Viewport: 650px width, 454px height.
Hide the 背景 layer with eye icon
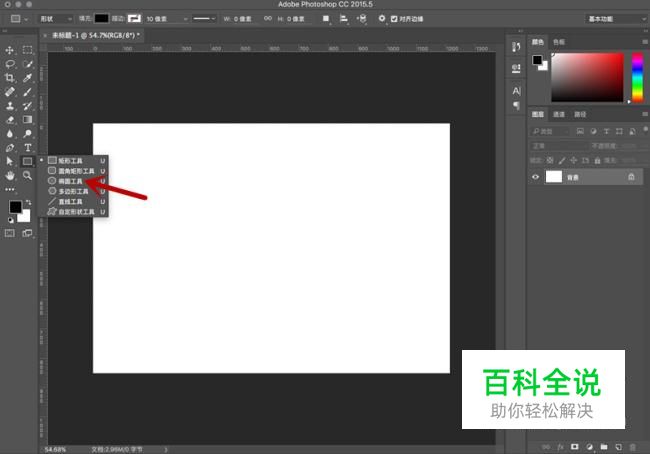535,177
